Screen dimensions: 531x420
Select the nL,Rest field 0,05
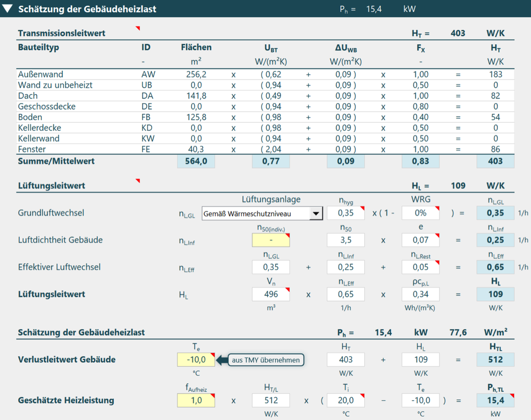pos(421,267)
